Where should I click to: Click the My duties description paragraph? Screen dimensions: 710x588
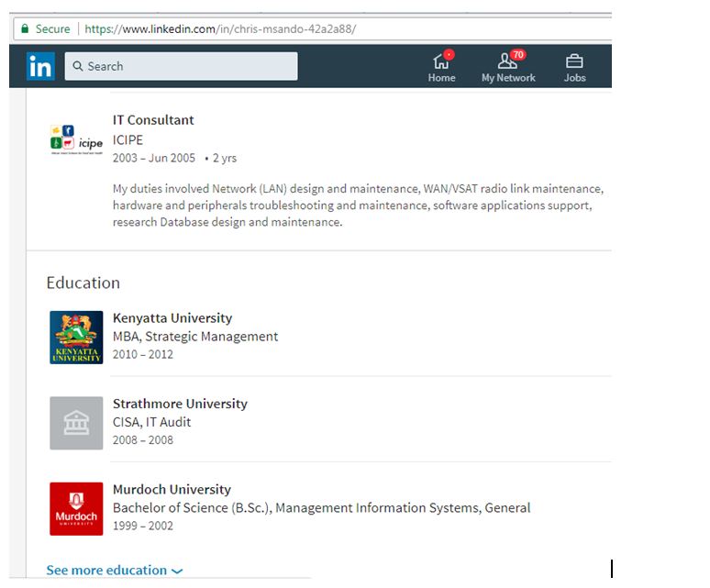pos(358,205)
